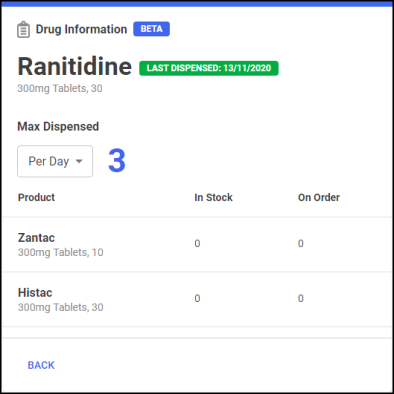Click Zantac's On Order value
The height and width of the screenshot is (394, 394).
[301, 244]
